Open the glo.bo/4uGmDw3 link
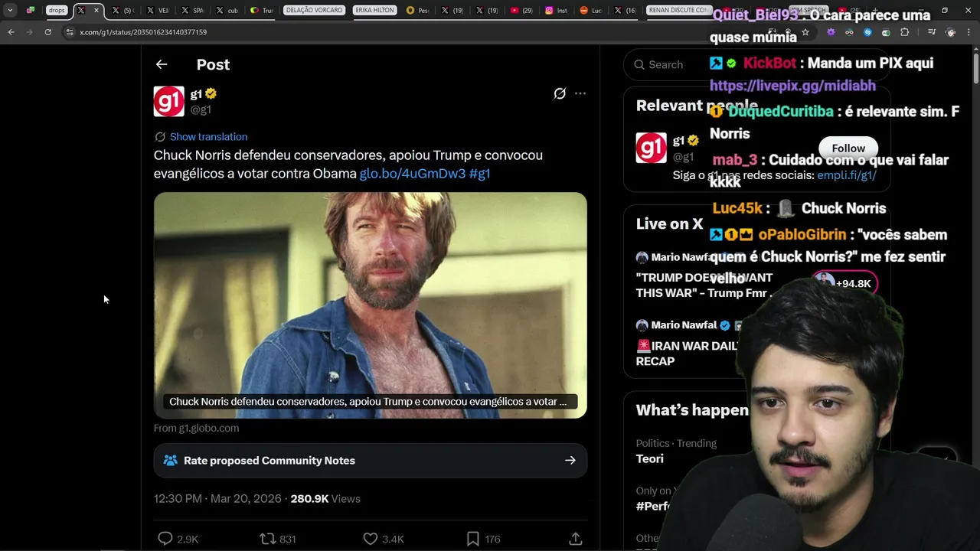This screenshot has height=551, width=980. tap(413, 174)
